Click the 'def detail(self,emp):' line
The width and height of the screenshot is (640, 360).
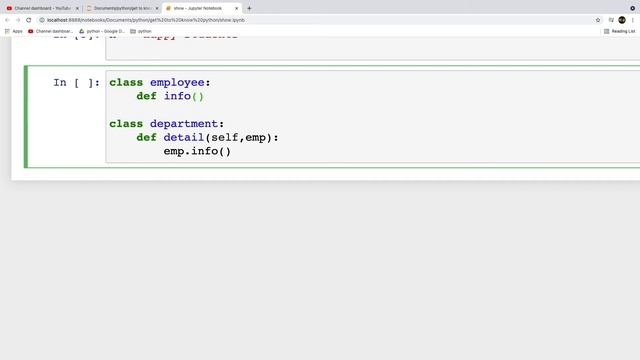point(207,138)
